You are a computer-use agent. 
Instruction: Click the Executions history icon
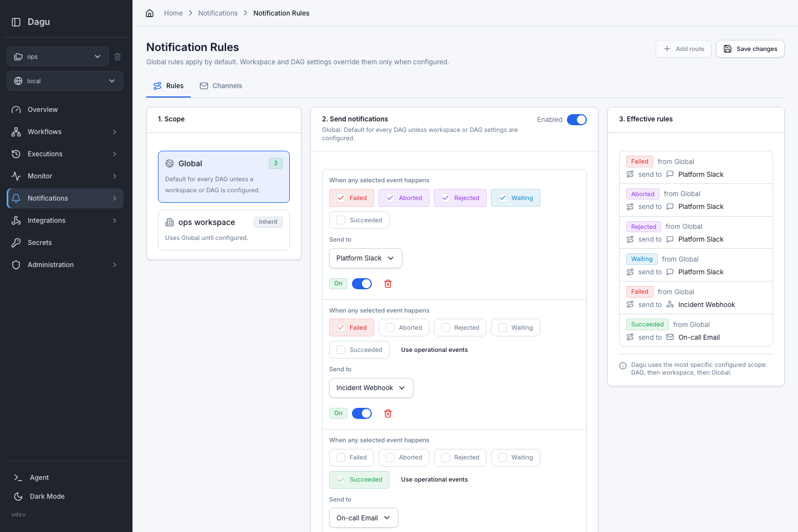[x=16, y=154]
